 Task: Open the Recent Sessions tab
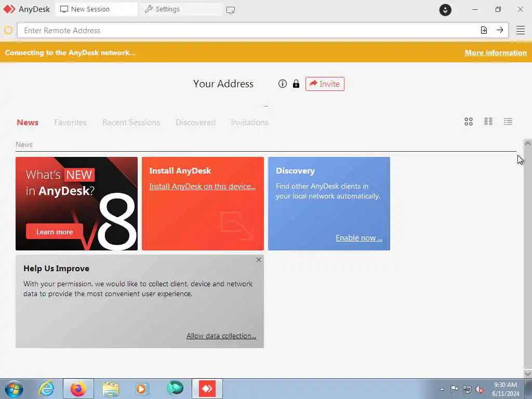coord(131,122)
